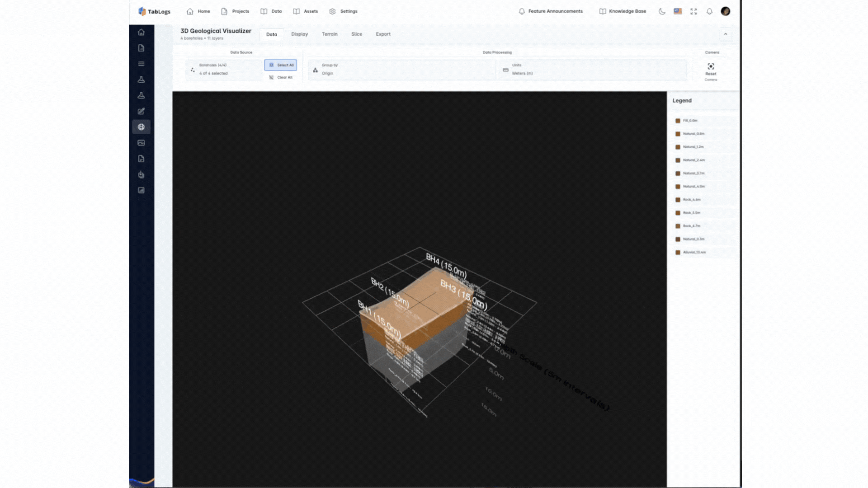Open notifications bell in top right
868x488 pixels.
coord(709,11)
